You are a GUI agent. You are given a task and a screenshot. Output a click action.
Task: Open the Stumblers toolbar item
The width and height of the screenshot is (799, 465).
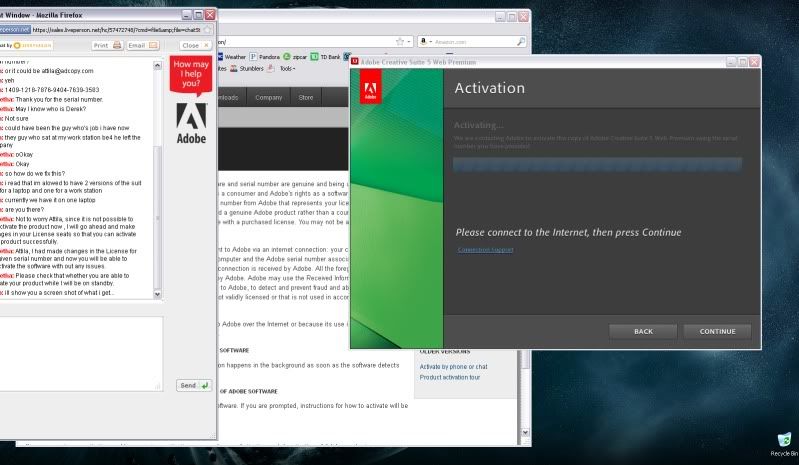click(x=247, y=68)
